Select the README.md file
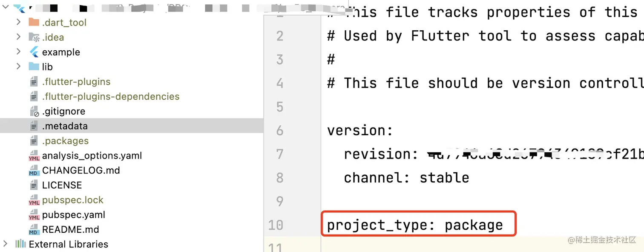The width and height of the screenshot is (644, 252). tap(70, 229)
